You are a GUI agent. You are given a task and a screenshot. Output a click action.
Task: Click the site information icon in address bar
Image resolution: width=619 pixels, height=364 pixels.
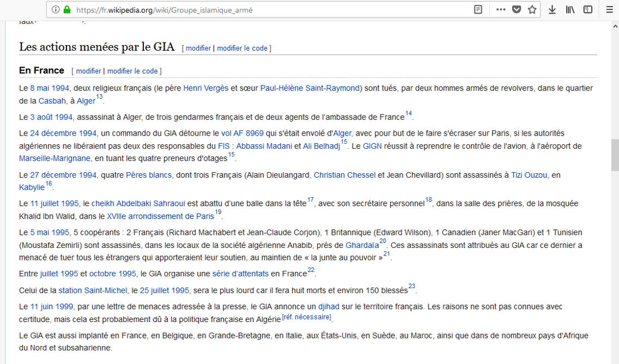[56, 9]
